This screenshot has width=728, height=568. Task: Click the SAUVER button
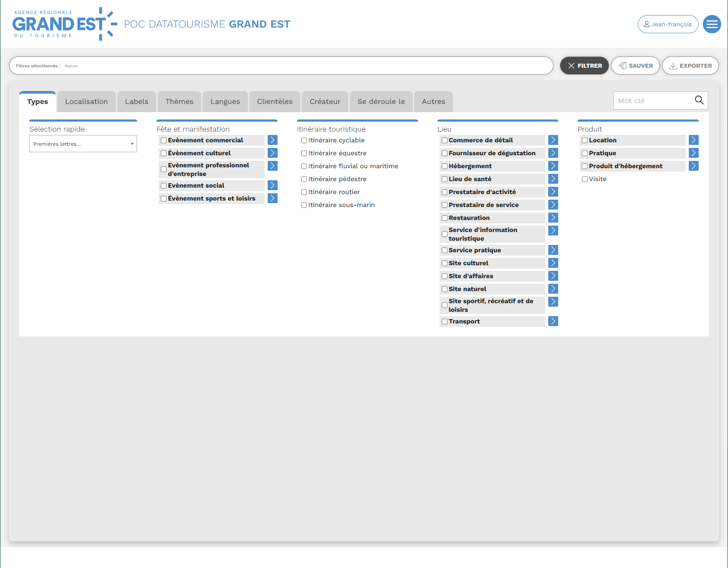(x=635, y=66)
